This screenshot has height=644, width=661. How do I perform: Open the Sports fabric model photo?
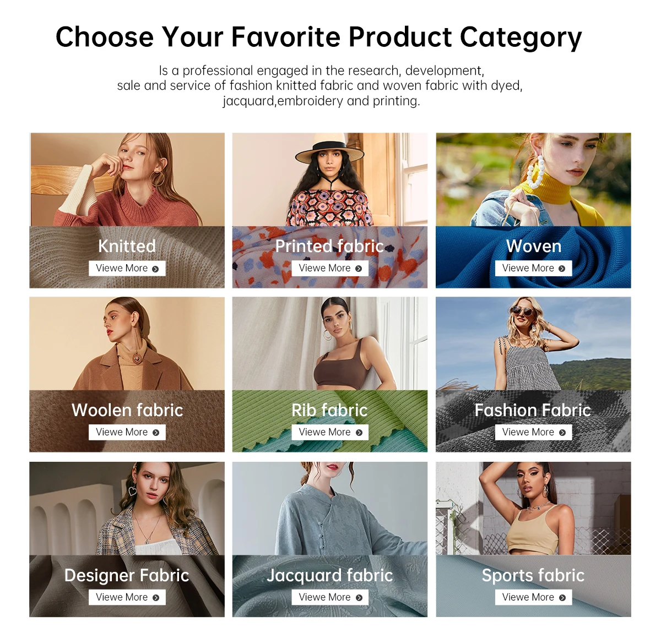pyautogui.click(x=533, y=508)
